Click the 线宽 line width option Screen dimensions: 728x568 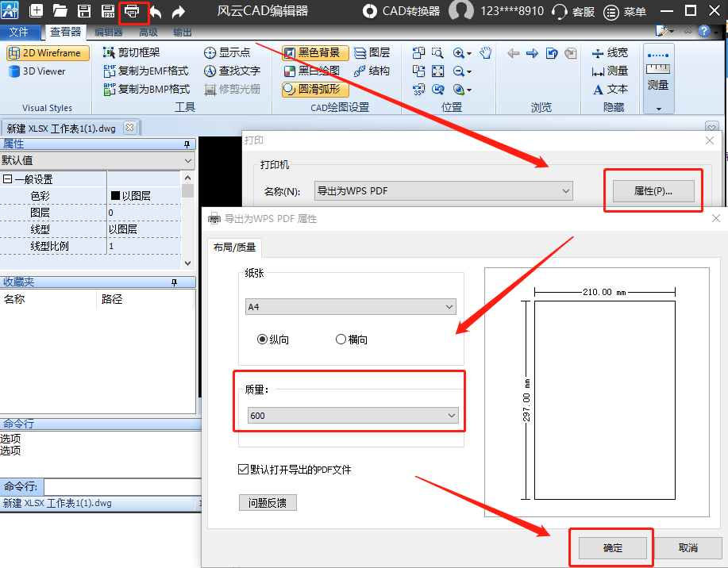pyautogui.click(x=610, y=52)
